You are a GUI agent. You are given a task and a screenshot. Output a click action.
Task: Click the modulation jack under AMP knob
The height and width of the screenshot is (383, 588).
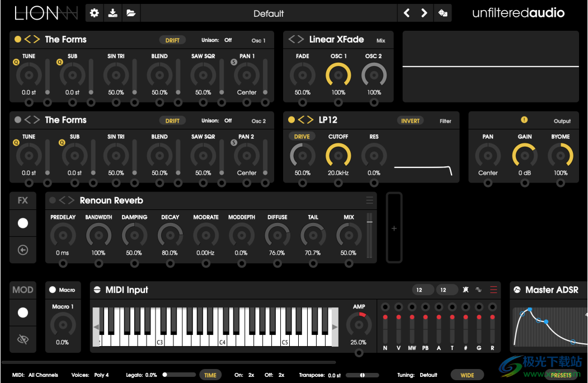click(x=359, y=353)
